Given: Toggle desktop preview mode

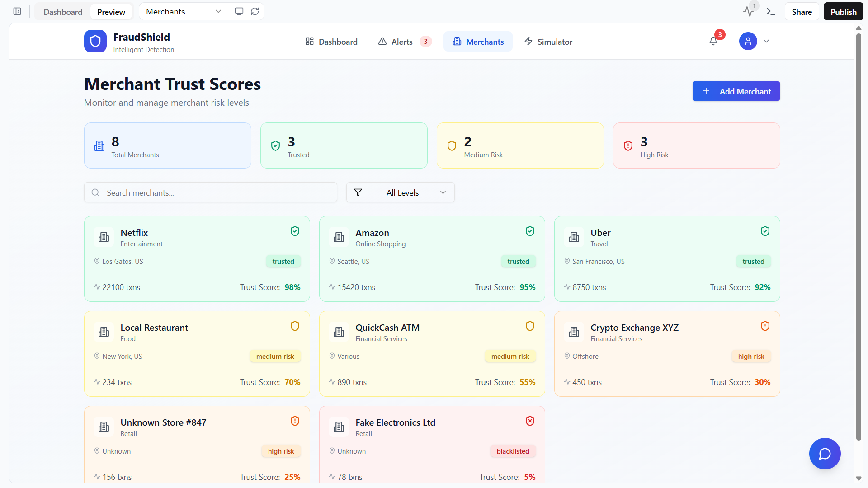Looking at the screenshot, I should (239, 11).
